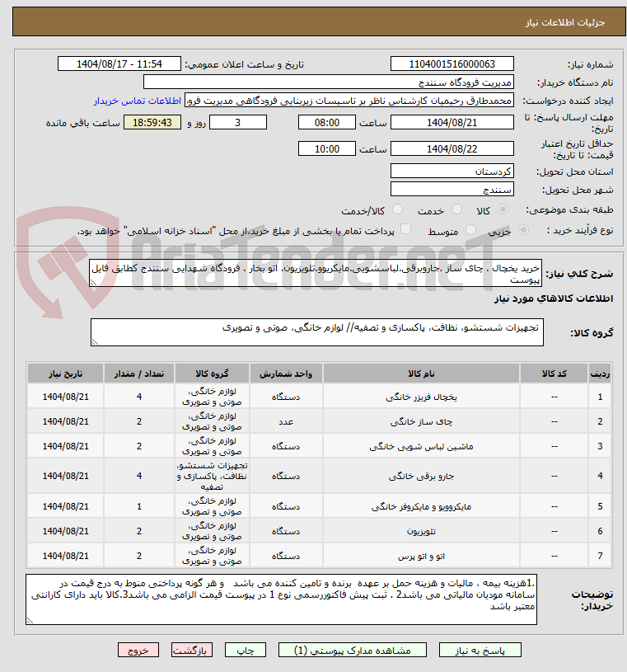
Task: Click the کد کالا column header
Action: 554,374
